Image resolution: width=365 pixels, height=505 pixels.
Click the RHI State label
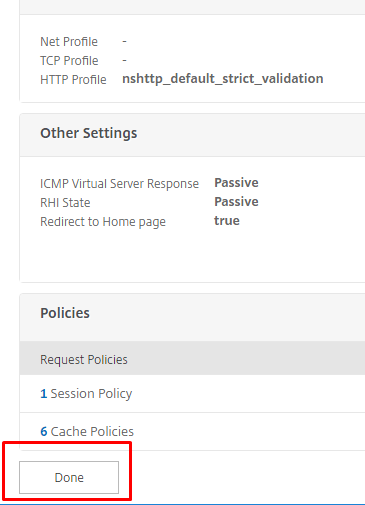tap(65, 203)
